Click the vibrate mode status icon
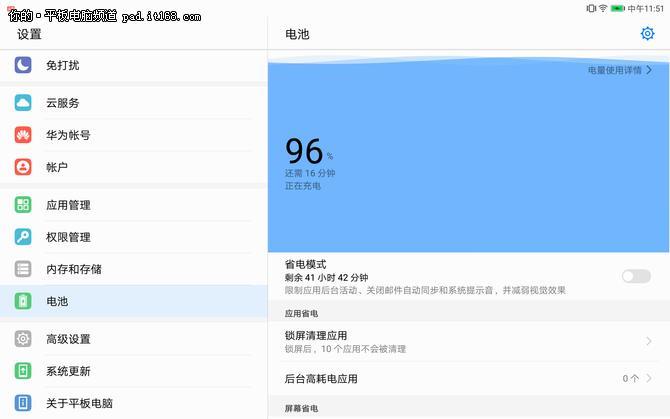This screenshot has width=670, height=419. pos(591,8)
